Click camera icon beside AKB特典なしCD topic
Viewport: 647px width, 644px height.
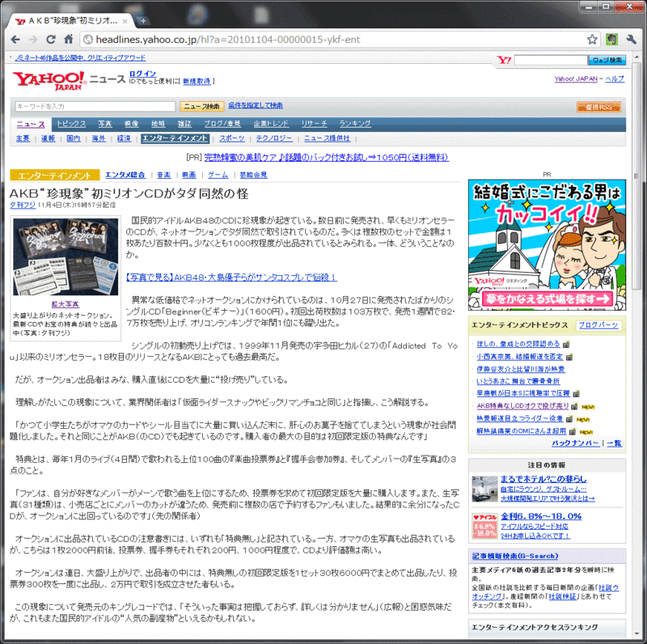click(574, 407)
